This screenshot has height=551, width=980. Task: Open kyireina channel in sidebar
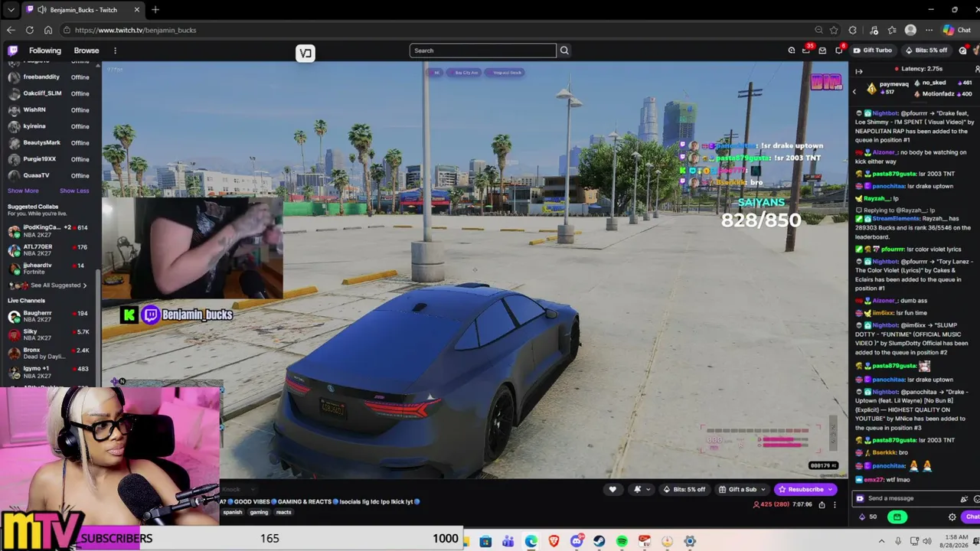[x=49, y=126]
